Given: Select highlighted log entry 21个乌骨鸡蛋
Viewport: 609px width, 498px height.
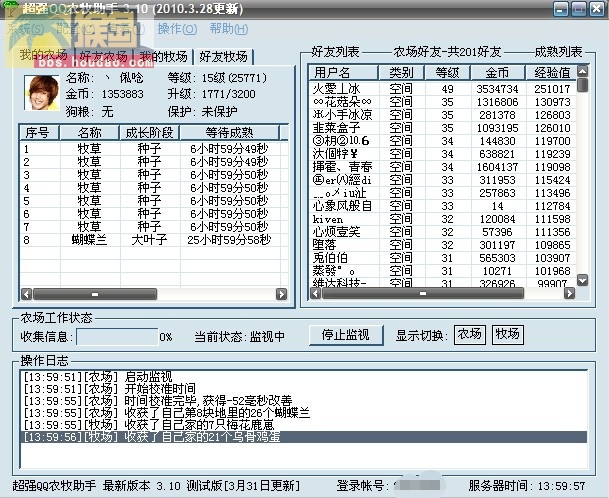Looking at the screenshot, I should coord(304,437).
